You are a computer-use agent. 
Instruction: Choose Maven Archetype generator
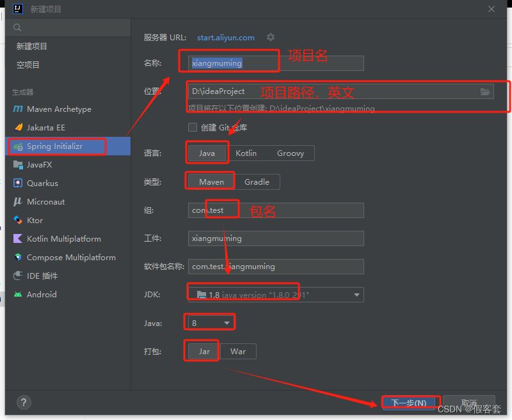68,109
